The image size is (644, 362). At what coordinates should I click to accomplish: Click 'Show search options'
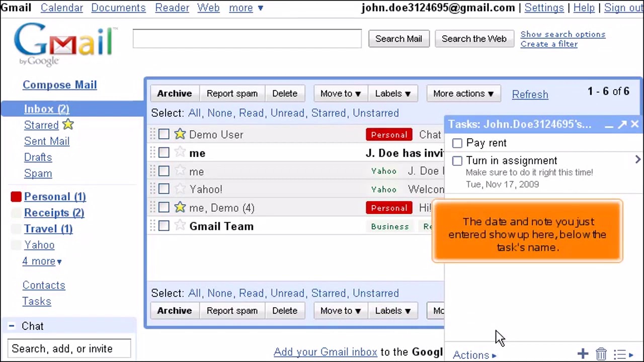coord(562,34)
